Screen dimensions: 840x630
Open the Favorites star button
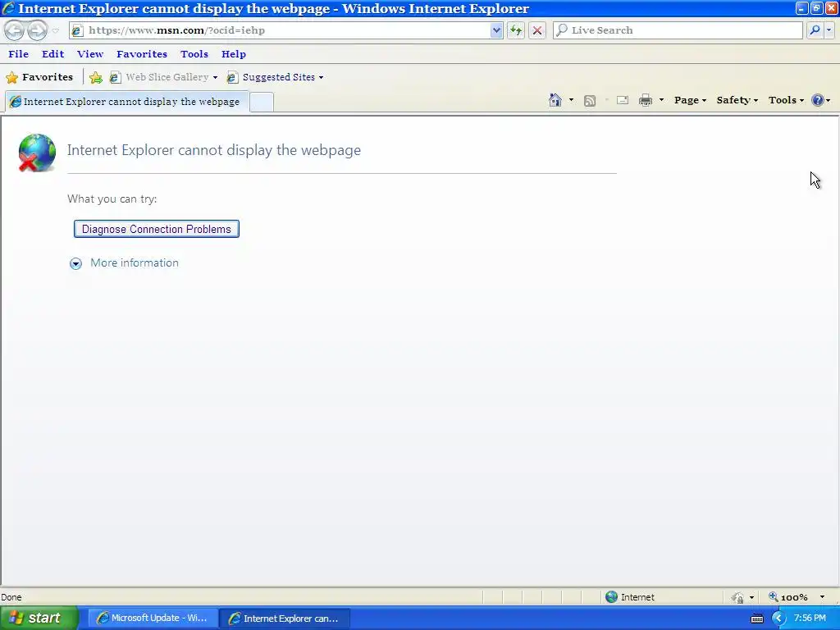[39, 77]
